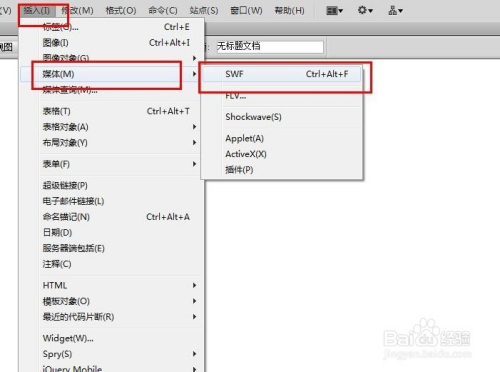Open the gear extension dropdown
Image resolution: width=500 pixels, height=372 pixels.
pos(365,11)
